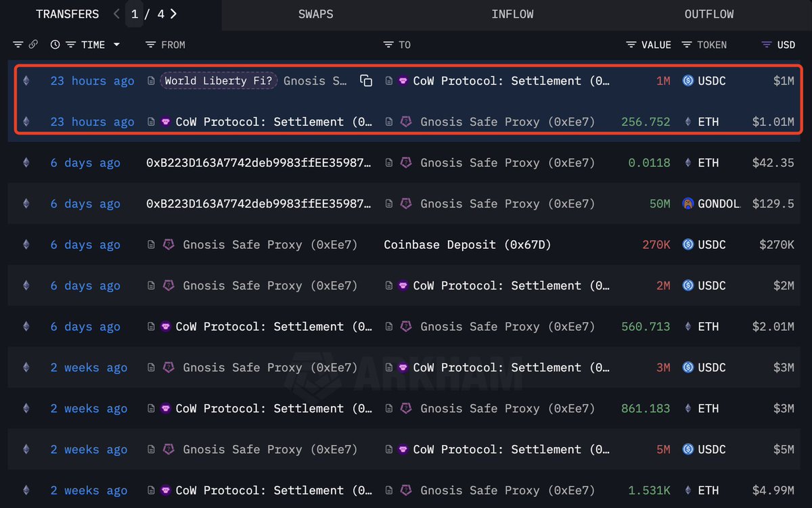Click ETH token icon in 0.0118 row
The height and width of the screenshot is (508, 812).
pyautogui.click(x=688, y=163)
